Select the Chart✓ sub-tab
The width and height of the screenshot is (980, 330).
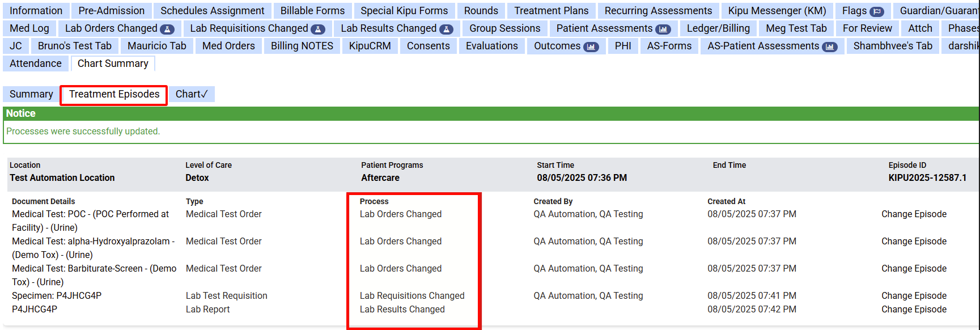pos(192,94)
